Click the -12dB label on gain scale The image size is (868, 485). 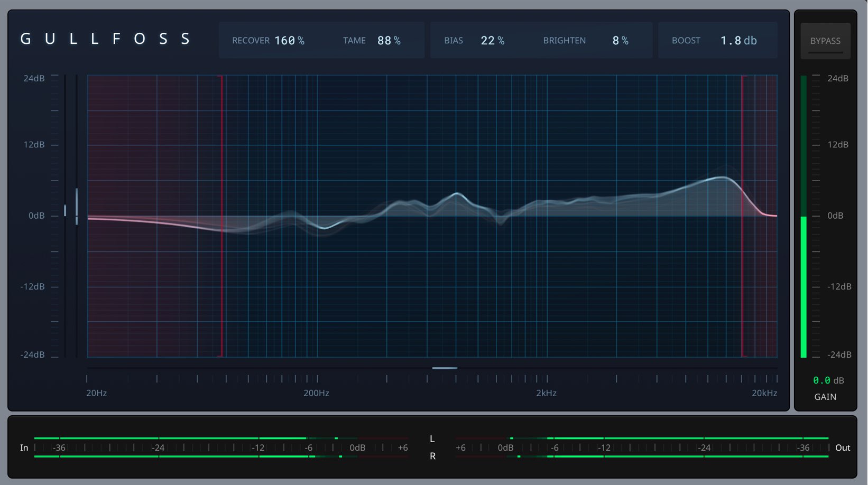pyautogui.click(x=839, y=286)
